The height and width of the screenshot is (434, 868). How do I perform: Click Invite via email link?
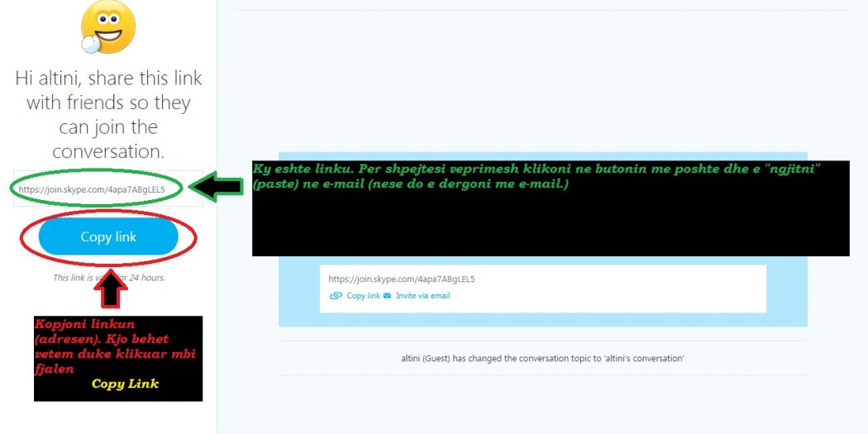[423, 296]
